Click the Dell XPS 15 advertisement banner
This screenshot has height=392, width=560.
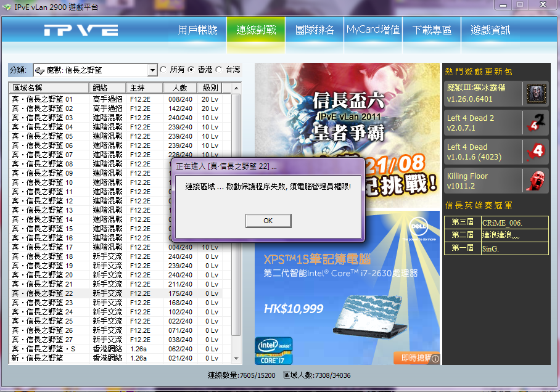[347, 287]
